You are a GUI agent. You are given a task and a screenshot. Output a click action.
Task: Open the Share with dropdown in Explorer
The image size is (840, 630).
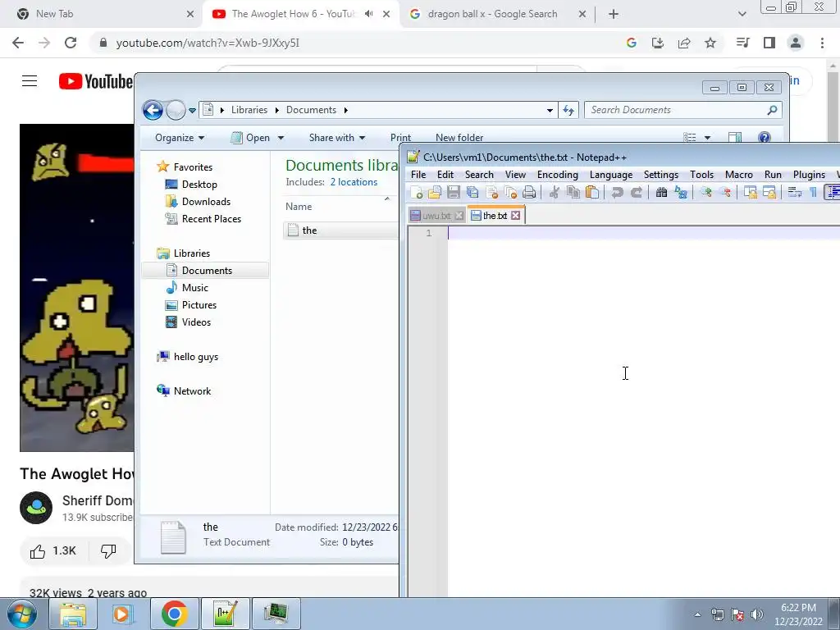pos(337,138)
